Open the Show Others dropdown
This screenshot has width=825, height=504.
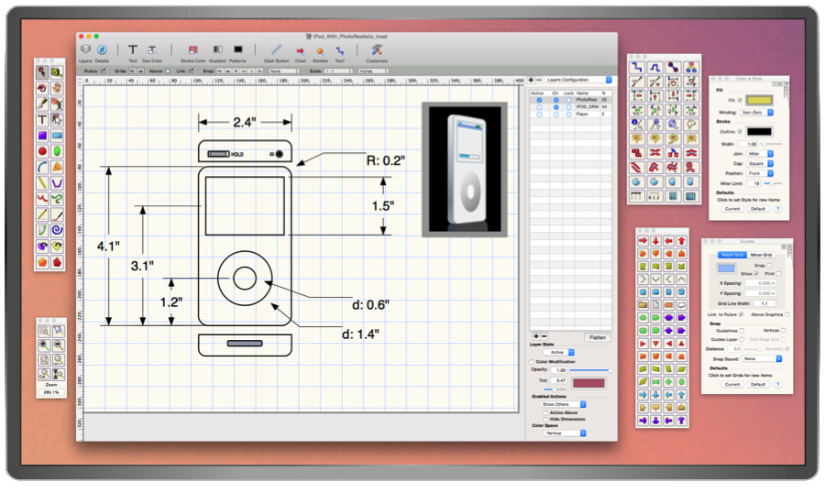pos(563,404)
